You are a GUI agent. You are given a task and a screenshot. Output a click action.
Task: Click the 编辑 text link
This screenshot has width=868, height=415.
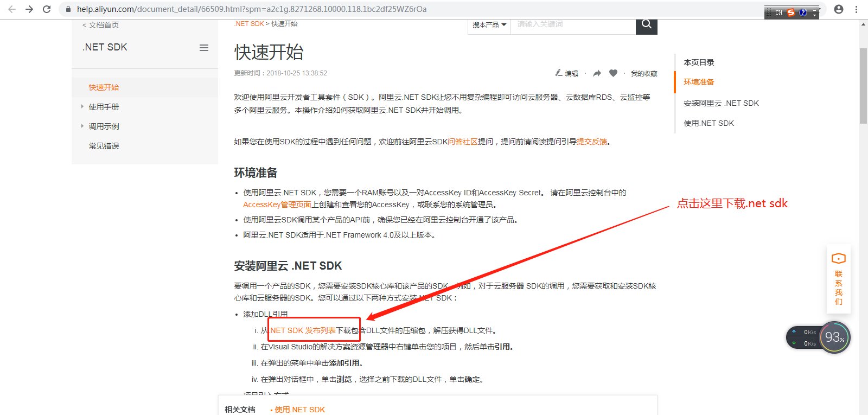571,74
